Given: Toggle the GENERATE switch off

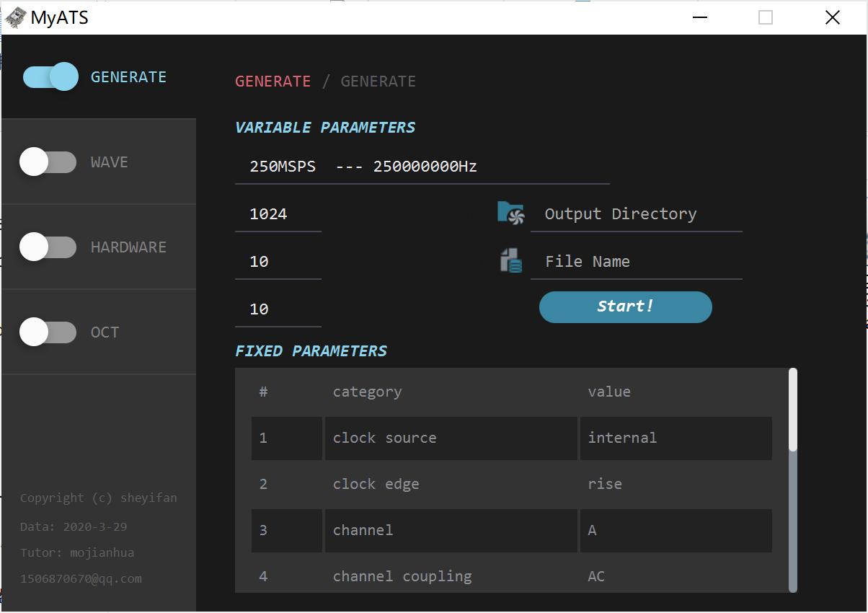Looking at the screenshot, I should [x=50, y=76].
